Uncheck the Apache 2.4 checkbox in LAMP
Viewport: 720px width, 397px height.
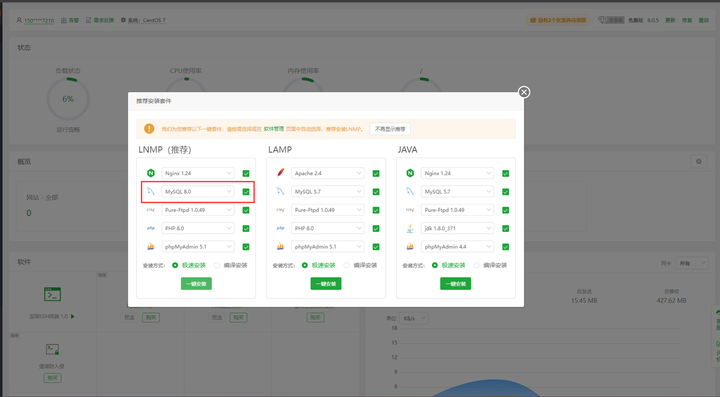[376, 173]
